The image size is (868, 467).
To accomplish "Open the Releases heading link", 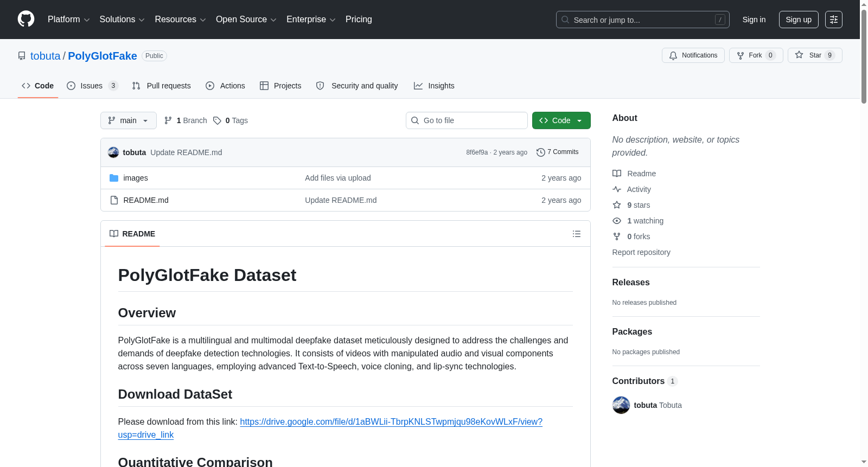I will pyautogui.click(x=631, y=283).
